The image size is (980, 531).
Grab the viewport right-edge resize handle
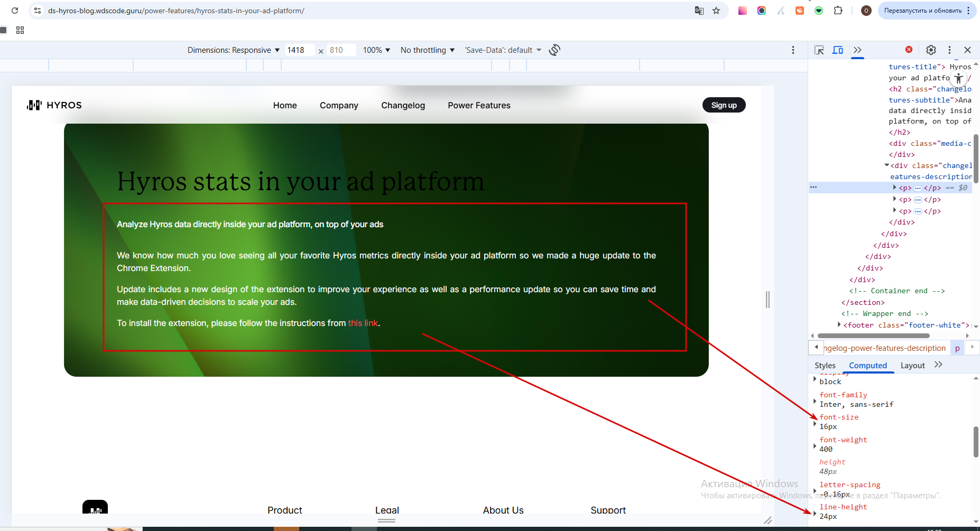coord(768,300)
